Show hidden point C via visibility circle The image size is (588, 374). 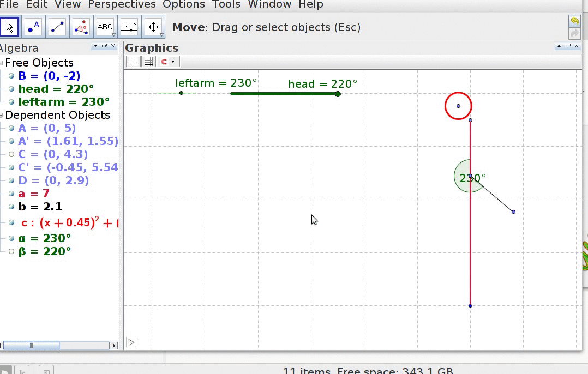click(11, 154)
